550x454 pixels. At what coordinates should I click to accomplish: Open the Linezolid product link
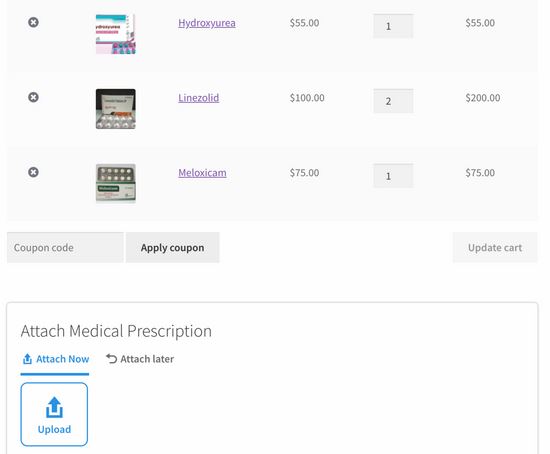(x=199, y=98)
